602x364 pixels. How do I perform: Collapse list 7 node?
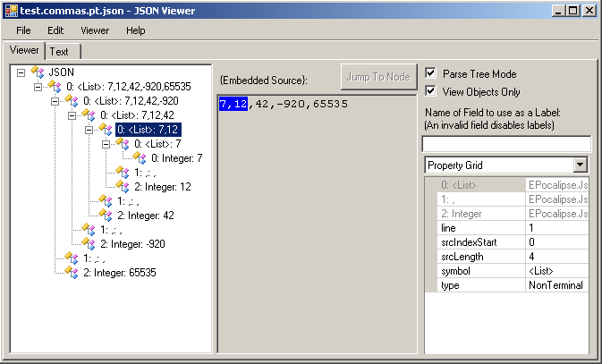106,144
